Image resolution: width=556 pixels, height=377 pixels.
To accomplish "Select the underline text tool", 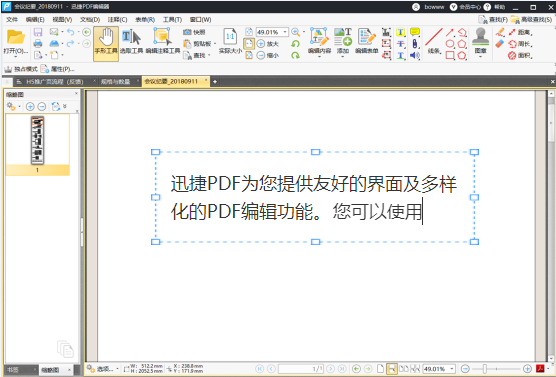I will 401,55.
